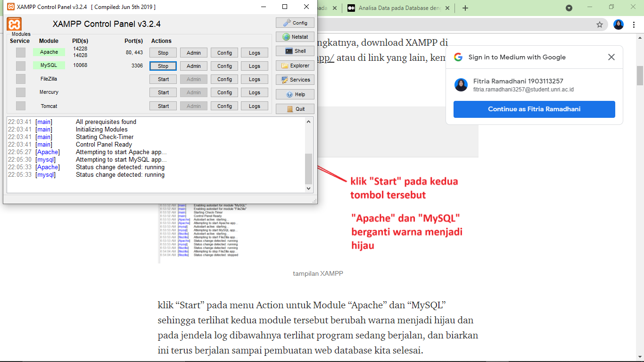
Task: Open the Explorer button in XAMPP
Action: [x=295, y=66]
